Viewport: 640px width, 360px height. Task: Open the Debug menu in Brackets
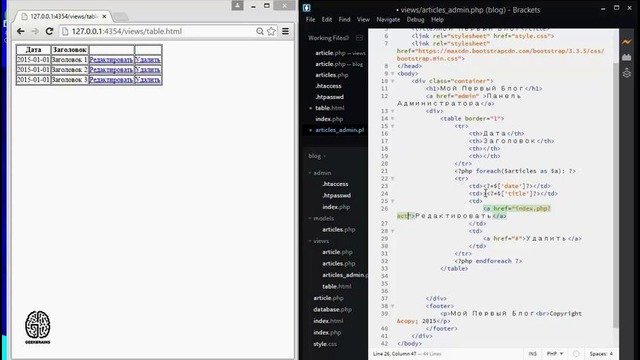coord(415,20)
